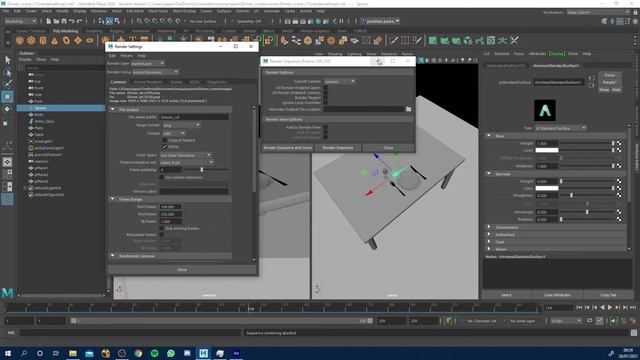Click Render Sequence and Close button
The height and width of the screenshot is (360, 640).
[287, 148]
